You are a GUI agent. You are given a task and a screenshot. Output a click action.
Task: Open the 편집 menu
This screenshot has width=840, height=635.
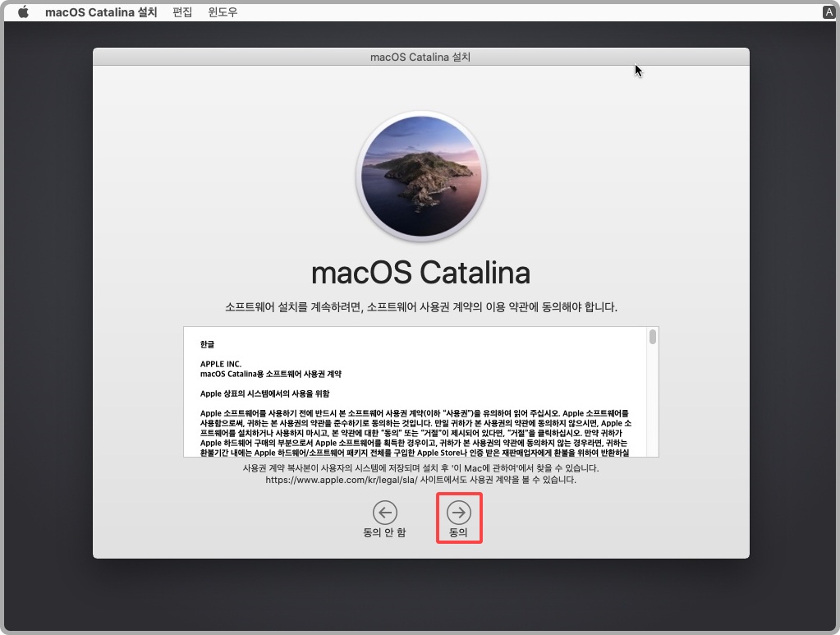tap(181, 12)
